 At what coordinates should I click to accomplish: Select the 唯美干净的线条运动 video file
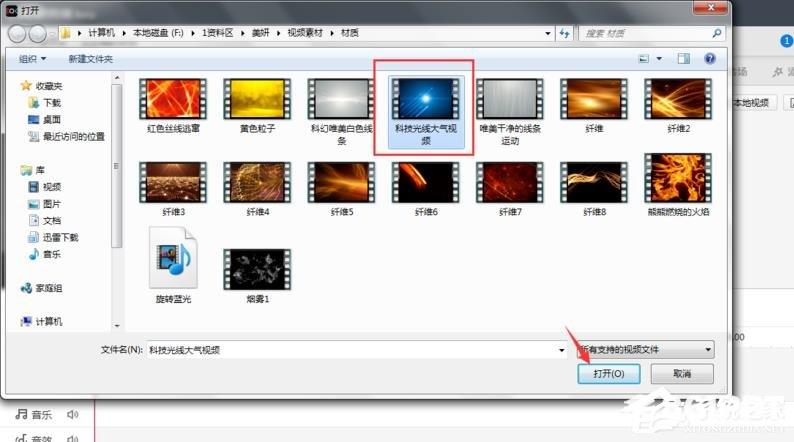click(x=510, y=112)
